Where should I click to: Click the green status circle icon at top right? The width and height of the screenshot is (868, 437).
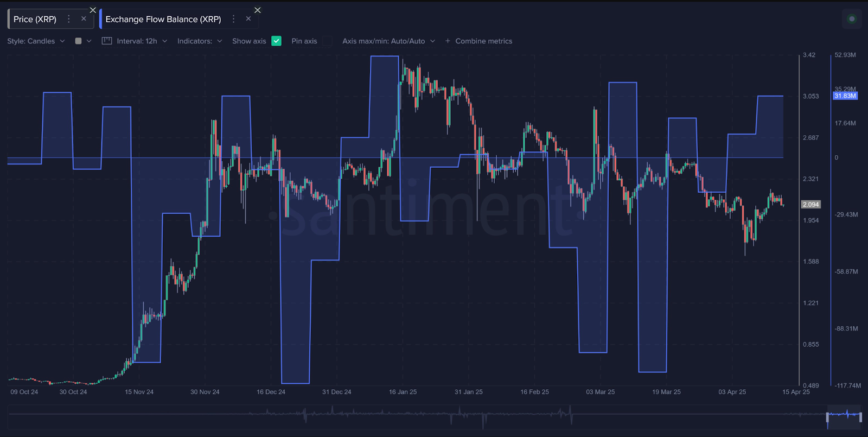coord(852,19)
